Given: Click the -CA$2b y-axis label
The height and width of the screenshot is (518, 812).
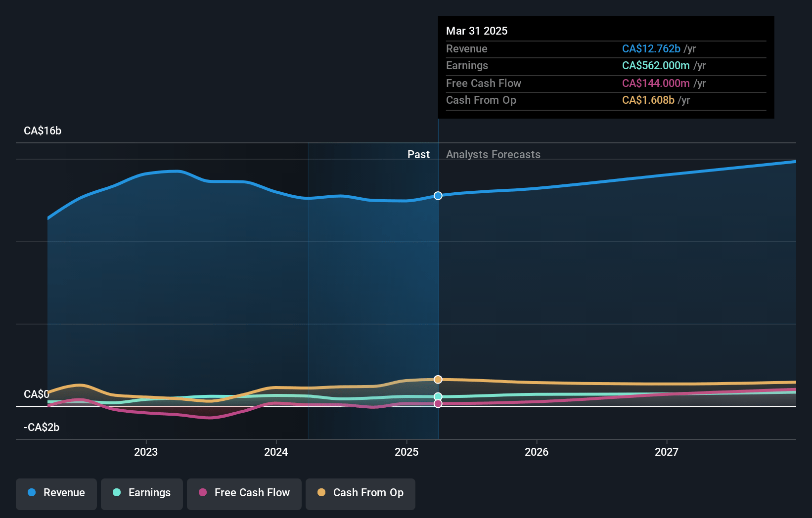Looking at the screenshot, I should (x=42, y=427).
